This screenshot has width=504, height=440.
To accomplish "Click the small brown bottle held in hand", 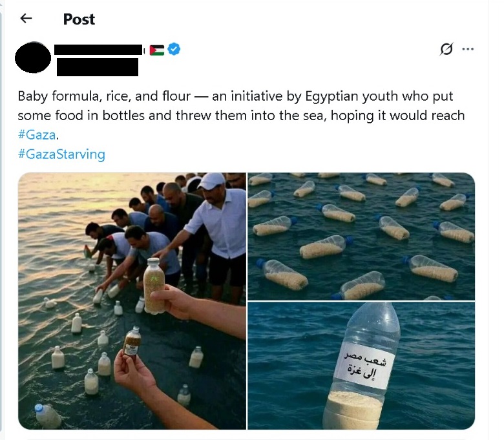I will (x=132, y=341).
